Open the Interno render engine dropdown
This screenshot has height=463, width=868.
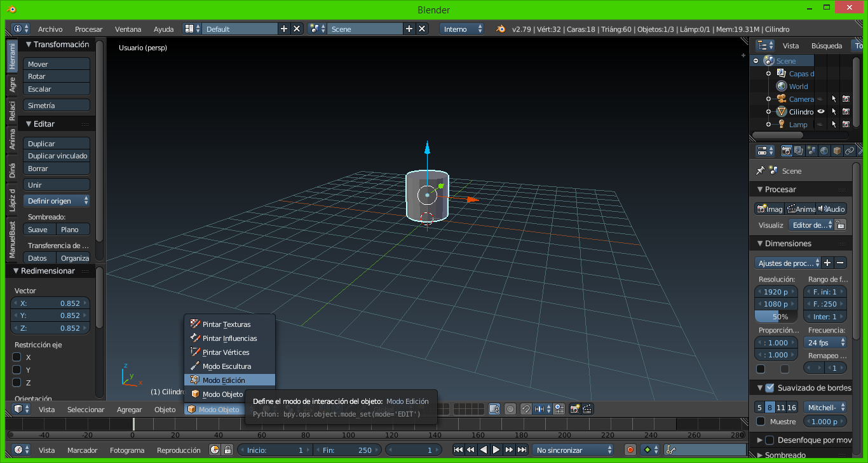click(462, 29)
